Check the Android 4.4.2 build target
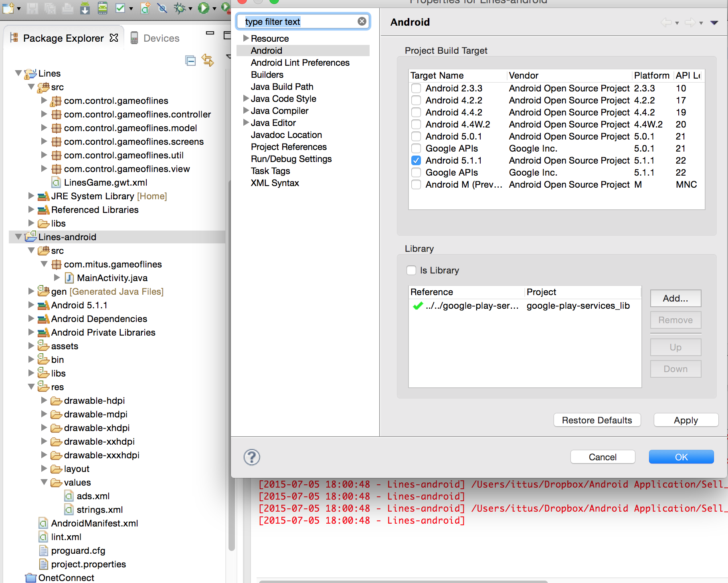728x583 pixels. pyautogui.click(x=416, y=112)
